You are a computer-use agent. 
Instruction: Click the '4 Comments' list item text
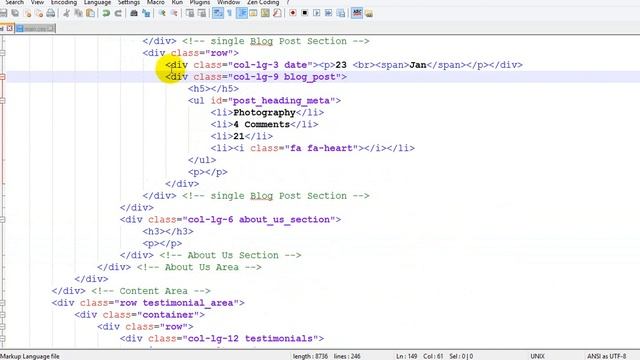pyautogui.click(x=261, y=124)
